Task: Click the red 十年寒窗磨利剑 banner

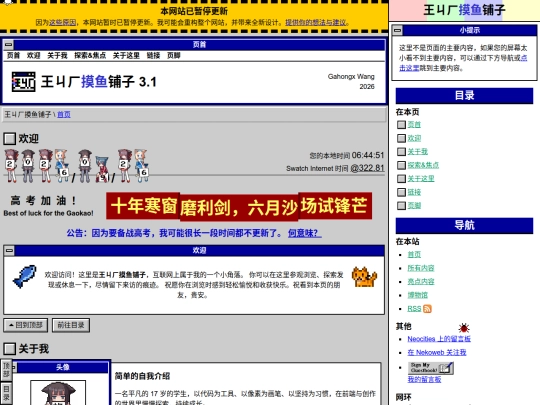Action: coord(239,206)
